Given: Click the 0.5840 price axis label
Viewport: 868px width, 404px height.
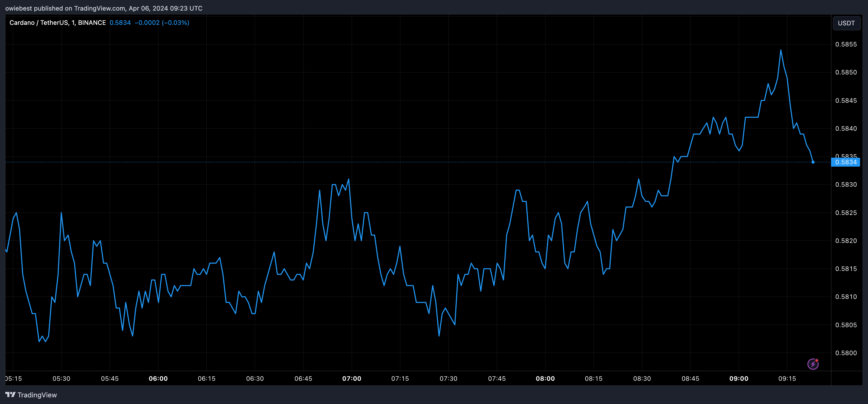Looking at the screenshot, I should pyautogui.click(x=846, y=128).
